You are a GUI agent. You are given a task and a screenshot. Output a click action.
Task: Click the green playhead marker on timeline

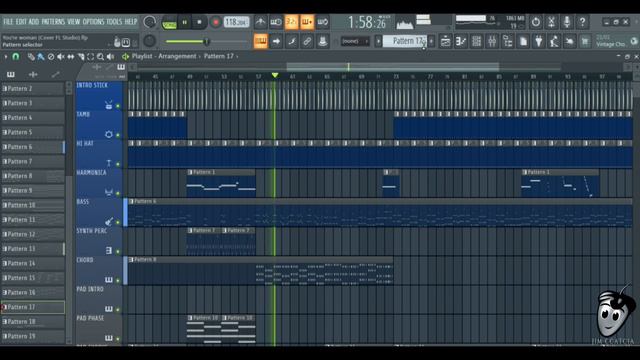point(275,76)
